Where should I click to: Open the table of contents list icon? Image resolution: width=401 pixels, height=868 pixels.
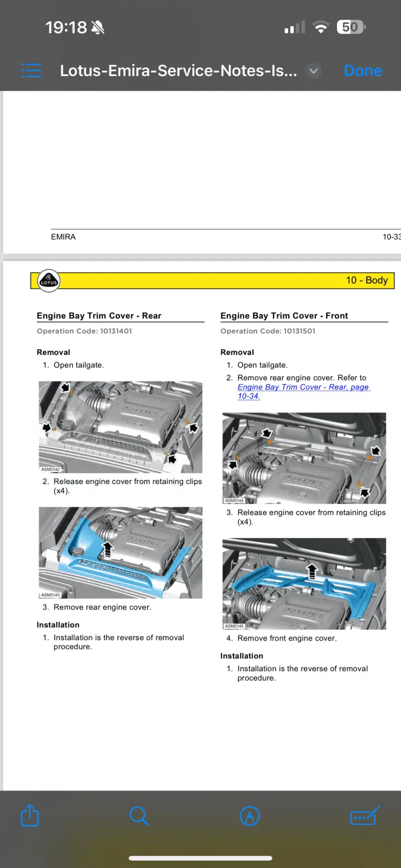pos(31,71)
